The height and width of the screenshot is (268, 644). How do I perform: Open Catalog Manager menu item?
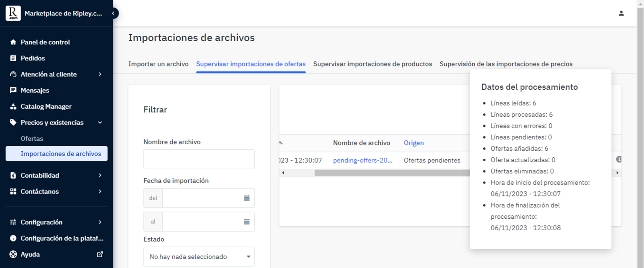coord(46,106)
